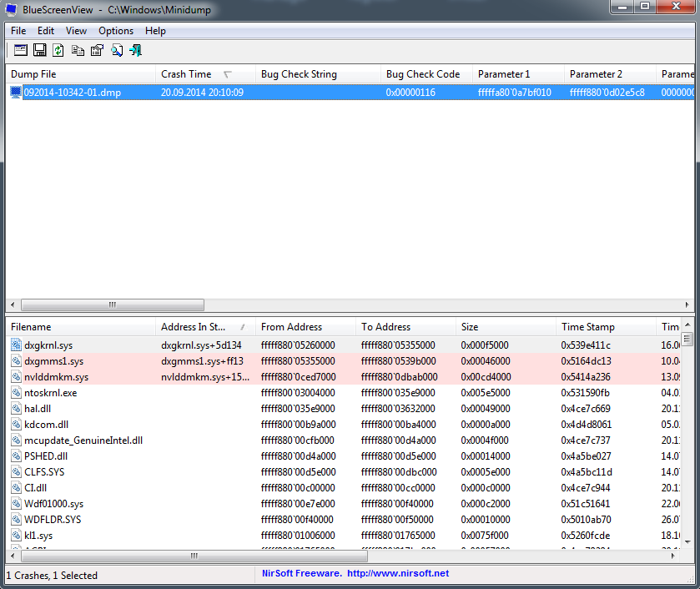Click upper pane horizontal scrollbar right arrow
Screen dimensions: 700x589
point(687,305)
